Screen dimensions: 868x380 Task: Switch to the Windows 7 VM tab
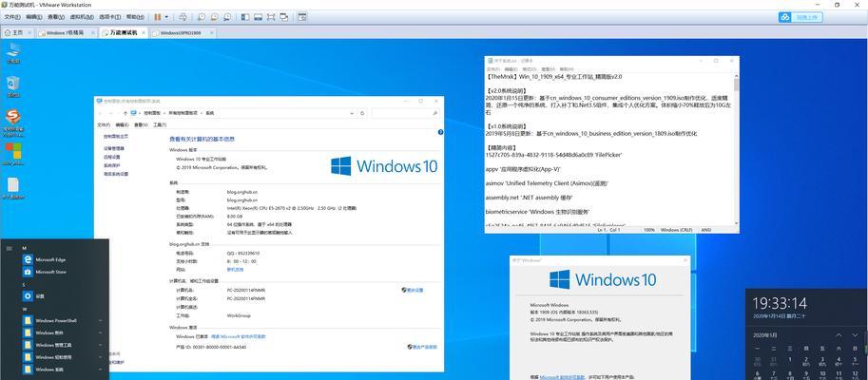click(66, 32)
